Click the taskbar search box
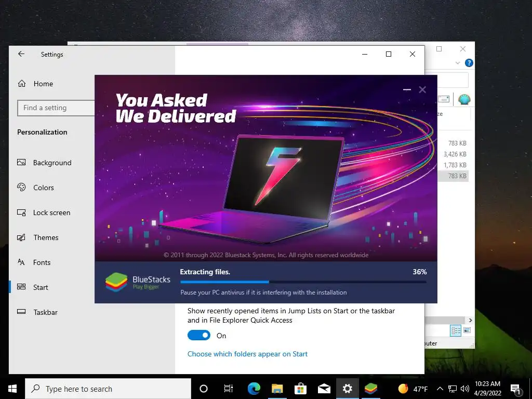The height and width of the screenshot is (399, 532). [108, 389]
